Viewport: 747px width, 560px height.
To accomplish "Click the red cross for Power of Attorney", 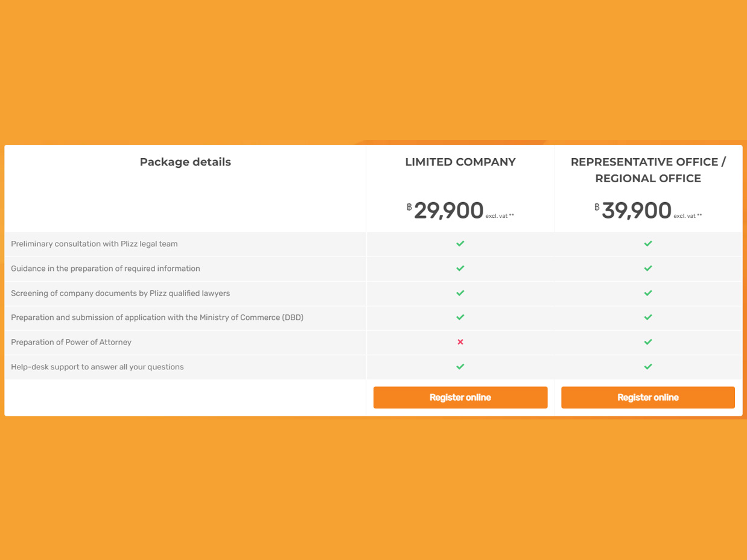I will pyautogui.click(x=460, y=342).
